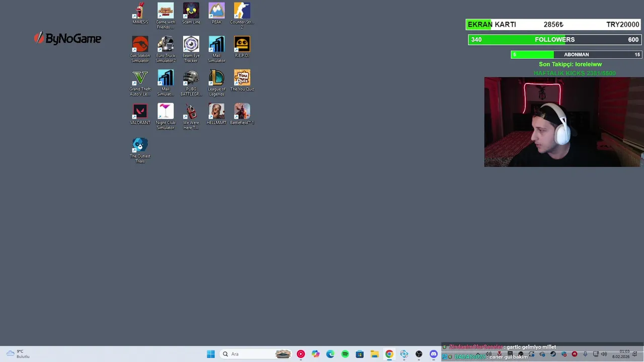
Task: Open Beam Eye Tracker shortcut
Action: (191, 49)
